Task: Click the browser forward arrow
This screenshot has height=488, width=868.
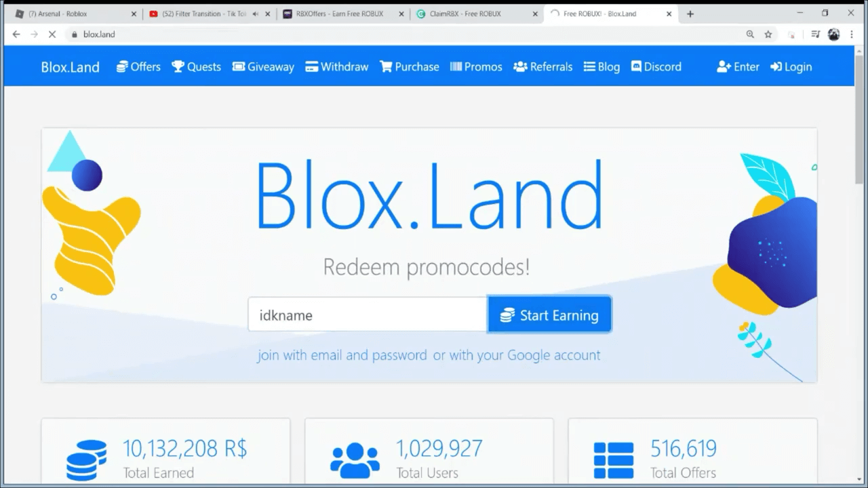Action: [x=34, y=35]
